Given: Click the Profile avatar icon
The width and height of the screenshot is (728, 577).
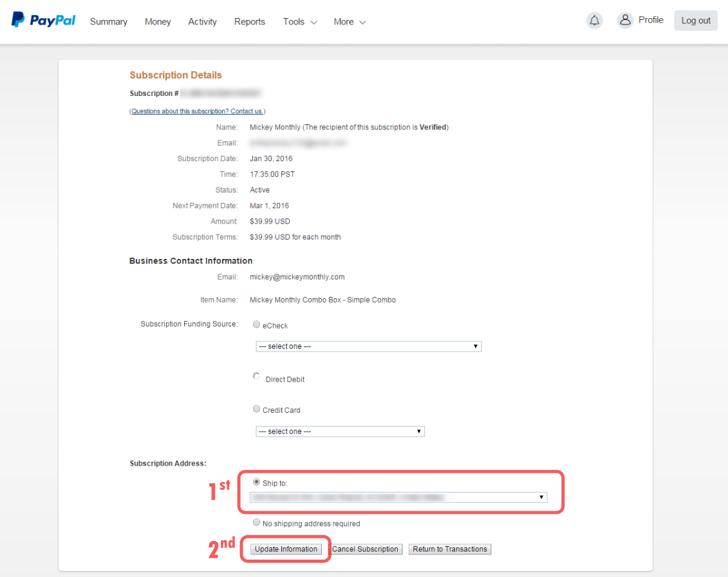Looking at the screenshot, I should pos(625,21).
